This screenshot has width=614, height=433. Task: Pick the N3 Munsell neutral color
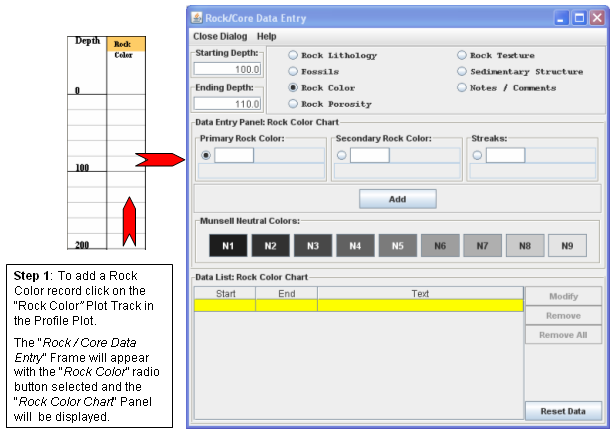[313, 246]
